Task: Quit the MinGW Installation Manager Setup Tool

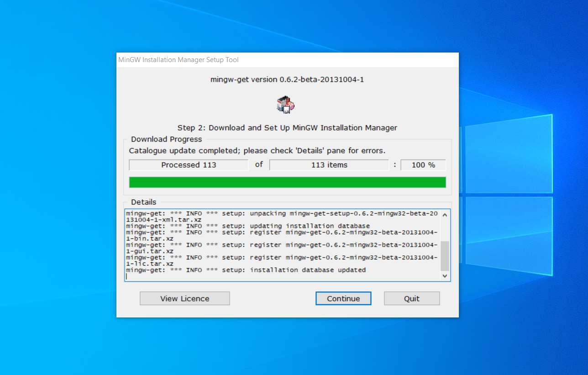Action: point(411,298)
